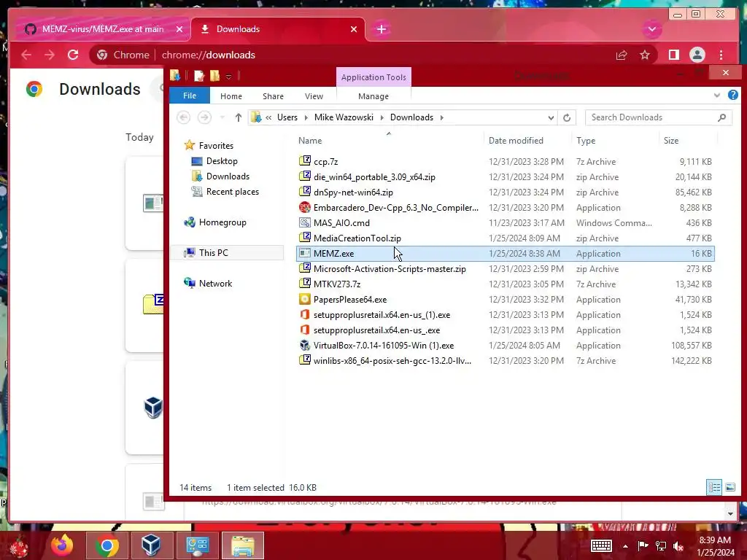Image resolution: width=747 pixels, height=560 pixels.
Task: Select Recent places in navigation pane
Action: (x=233, y=192)
